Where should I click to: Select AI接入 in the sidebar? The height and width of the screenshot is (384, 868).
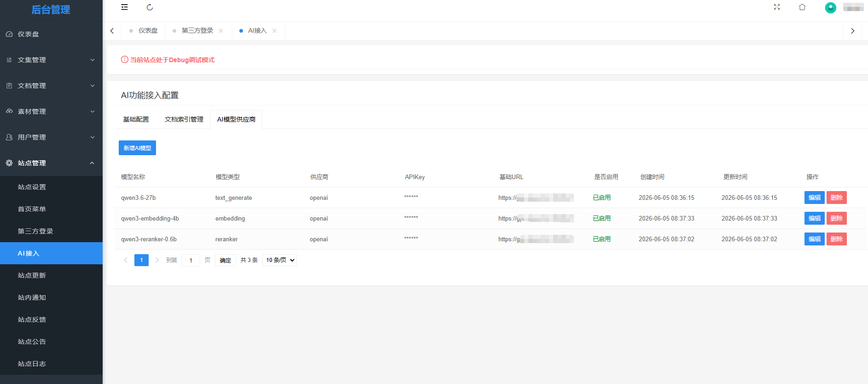point(51,253)
